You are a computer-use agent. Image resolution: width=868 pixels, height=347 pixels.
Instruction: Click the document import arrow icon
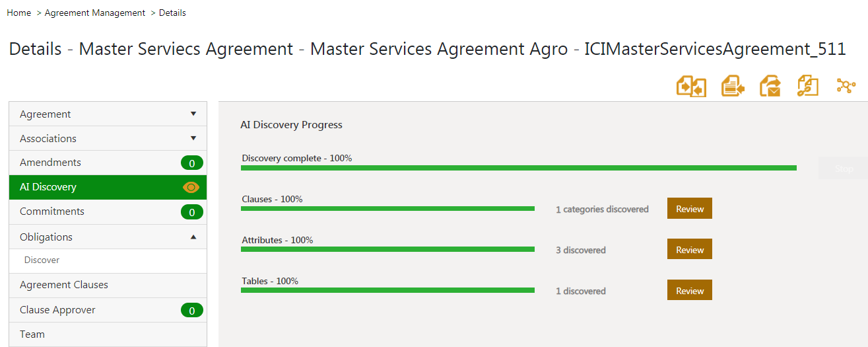pyautogui.click(x=733, y=87)
